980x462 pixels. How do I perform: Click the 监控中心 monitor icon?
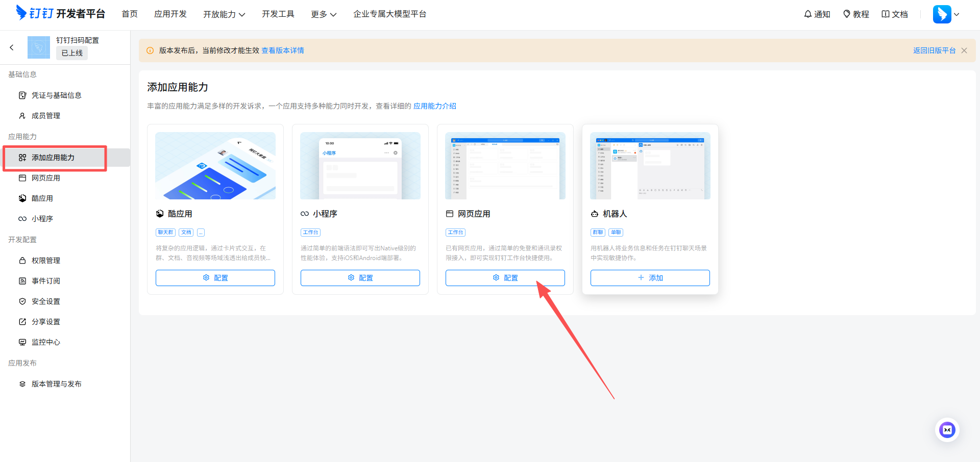pyautogui.click(x=22, y=342)
